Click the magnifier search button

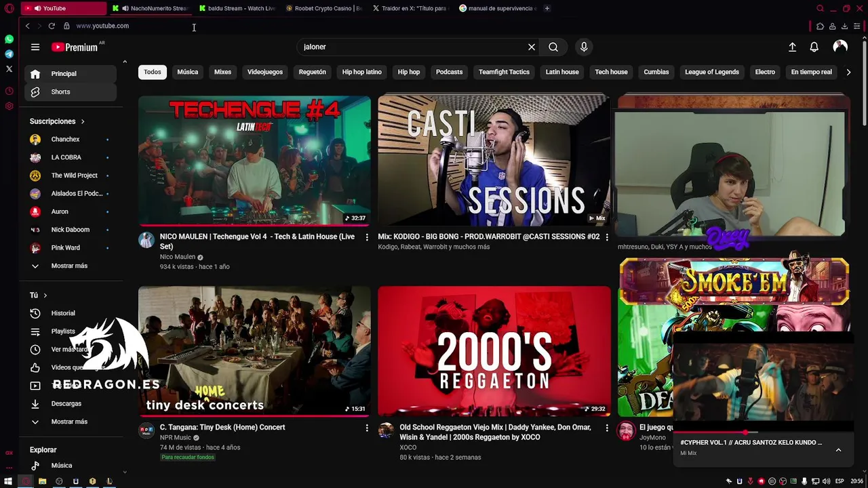[x=553, y=47]
